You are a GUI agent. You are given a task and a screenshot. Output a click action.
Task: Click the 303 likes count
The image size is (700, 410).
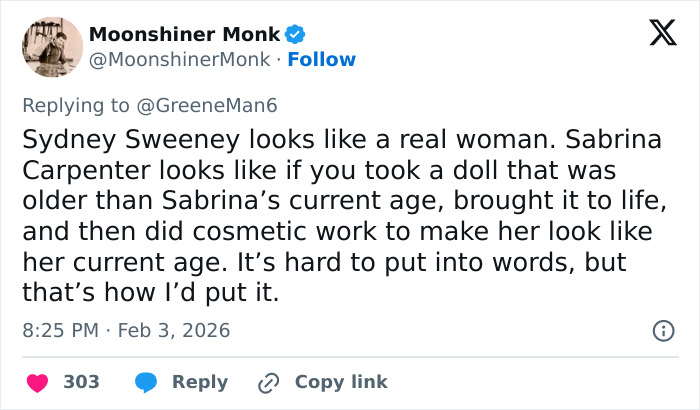[81, 382]
